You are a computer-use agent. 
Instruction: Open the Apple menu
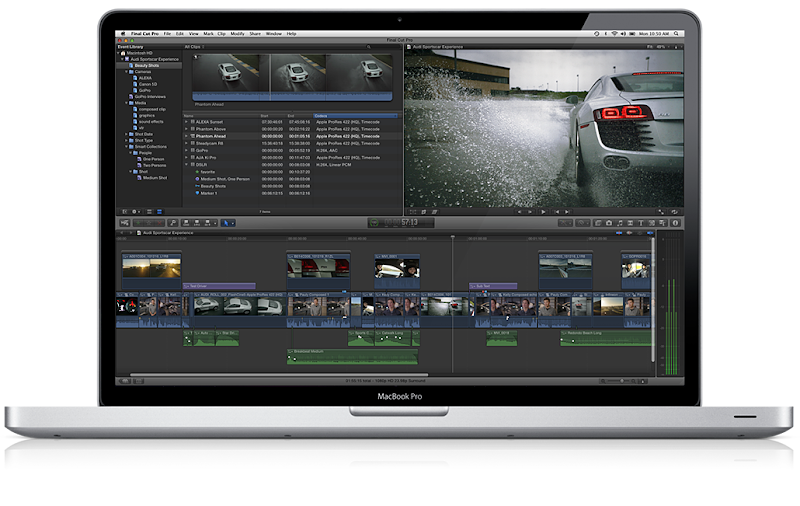pos(122,34)
